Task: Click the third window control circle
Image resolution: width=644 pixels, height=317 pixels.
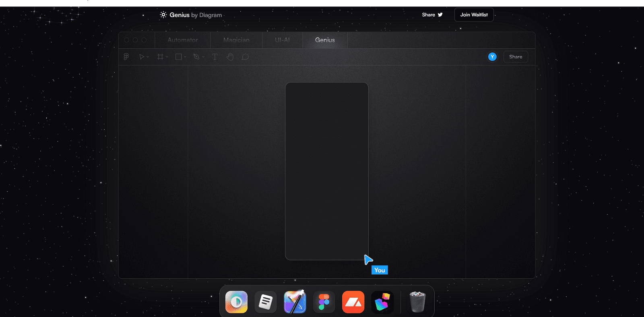Action: [144, 40]
